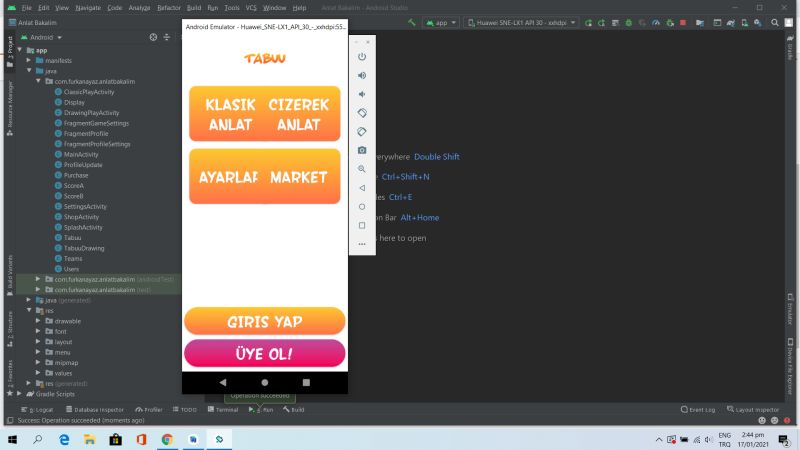Open File Explorer from the taskbar
The image size is (800, 450).
[x=90, y=439]
